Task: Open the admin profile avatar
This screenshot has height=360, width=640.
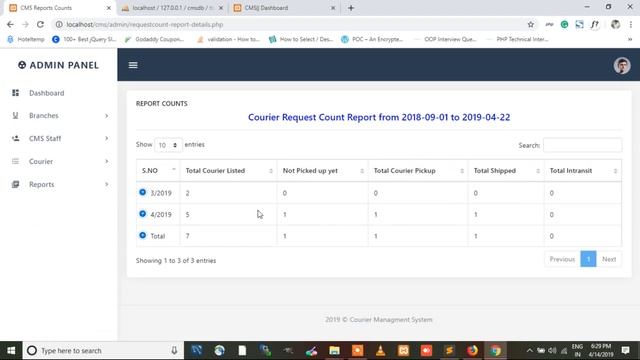Action: pyautogui.click(x=622, y=65)
